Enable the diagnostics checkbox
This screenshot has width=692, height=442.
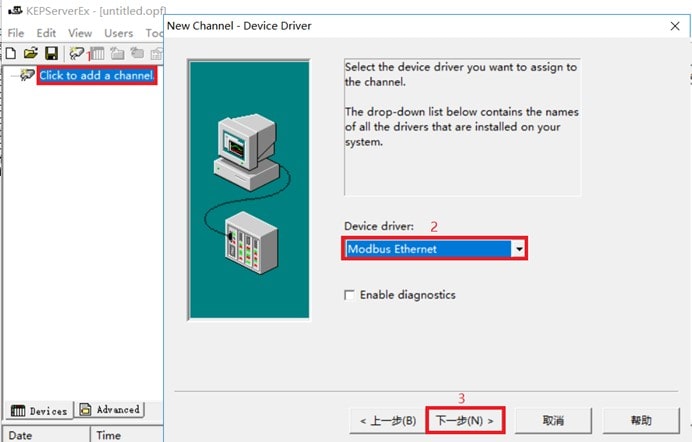pos(349,295)
